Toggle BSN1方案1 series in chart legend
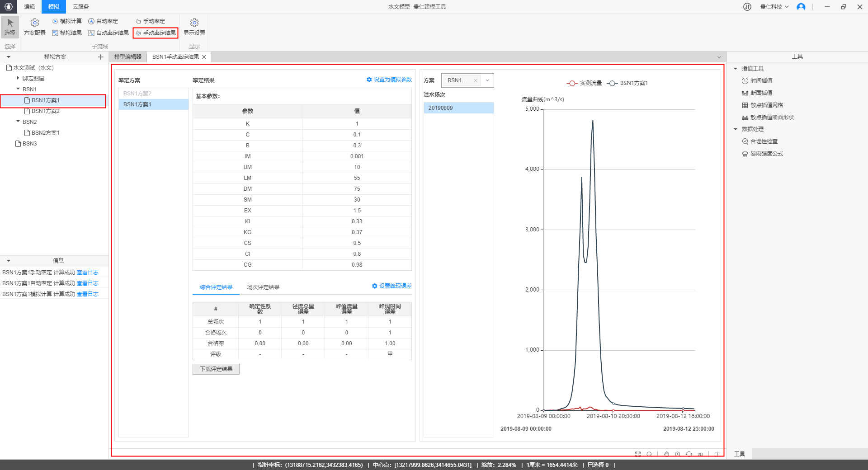This screenshot has height=470, width=868. point(627,83)
